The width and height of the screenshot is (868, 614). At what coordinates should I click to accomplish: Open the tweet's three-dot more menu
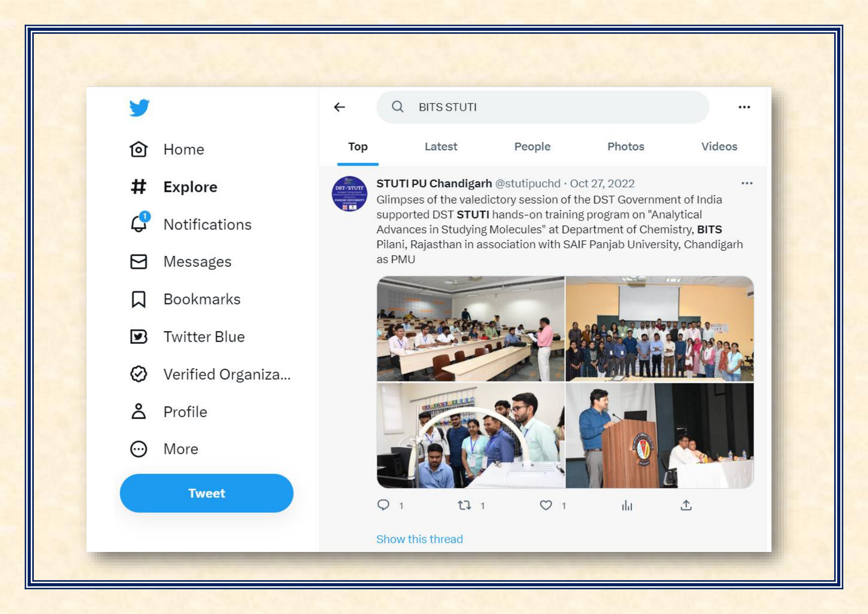pos(747,183)
